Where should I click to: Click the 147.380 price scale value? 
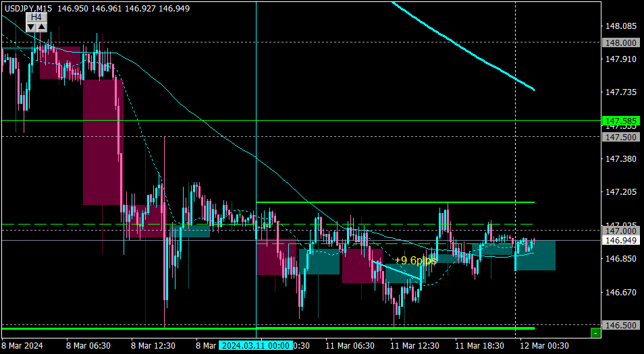pos(620,158)
